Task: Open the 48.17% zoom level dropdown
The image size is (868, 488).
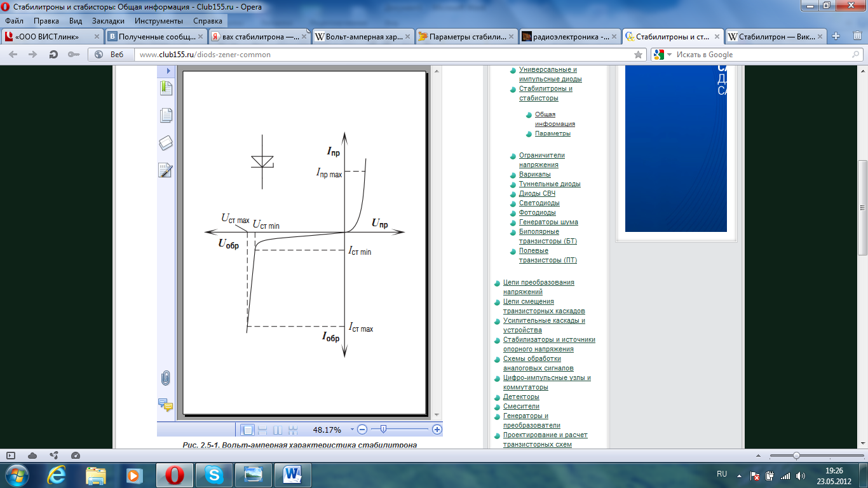Action: [352, 430]
